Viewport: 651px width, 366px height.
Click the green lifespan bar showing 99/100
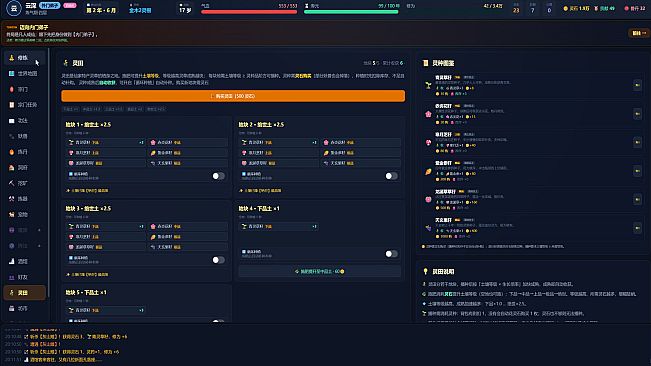[x=351, y=12]
